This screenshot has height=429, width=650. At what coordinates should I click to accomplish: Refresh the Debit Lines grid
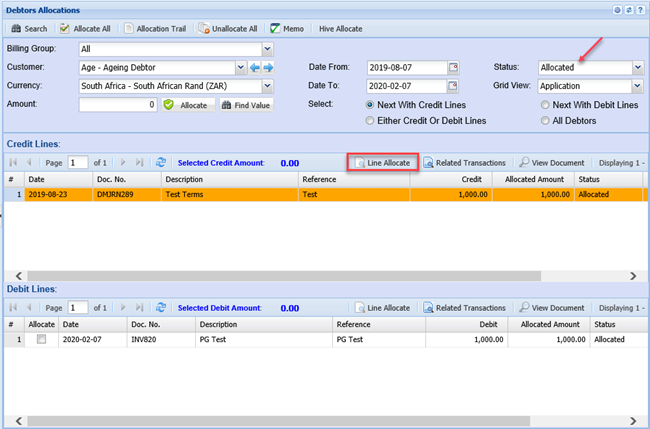[x=161, y=308]
